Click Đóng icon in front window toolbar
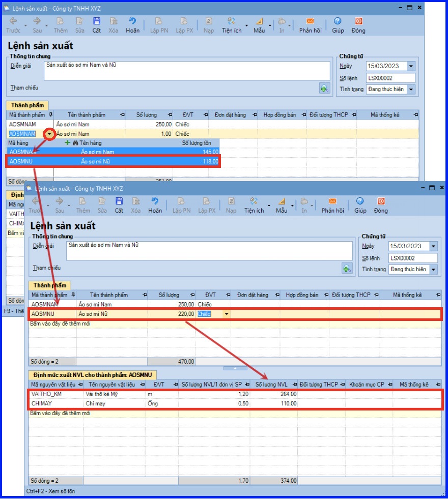The width and height of the screenshot is (448, 499). click(381, 201)
